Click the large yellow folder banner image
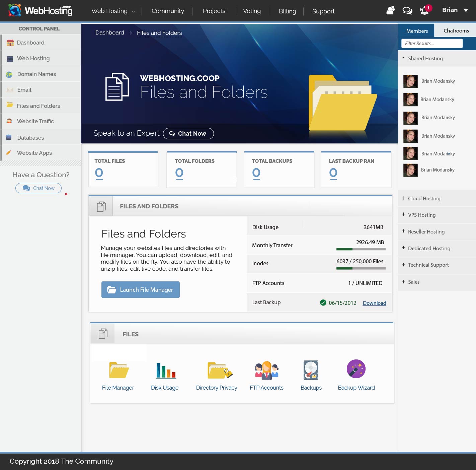Viewport: 476px width, 470px height. click(343, 103)
